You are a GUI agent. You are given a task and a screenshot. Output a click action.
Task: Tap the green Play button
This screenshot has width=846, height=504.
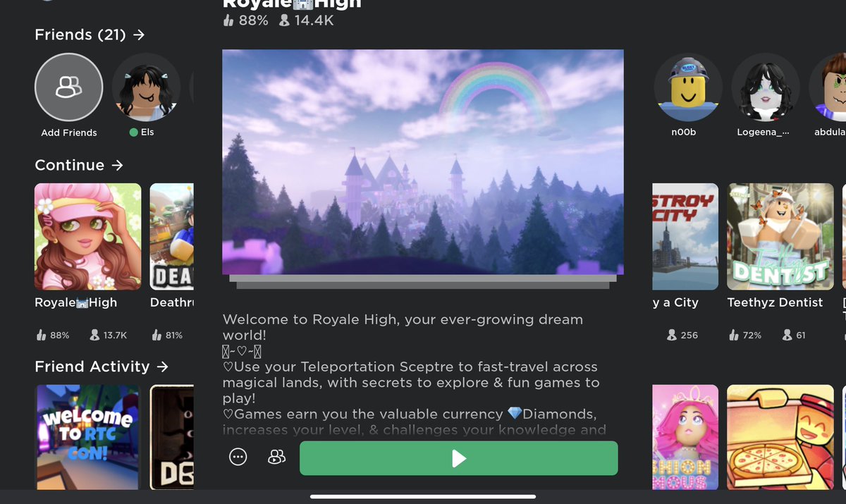(458, 458)
